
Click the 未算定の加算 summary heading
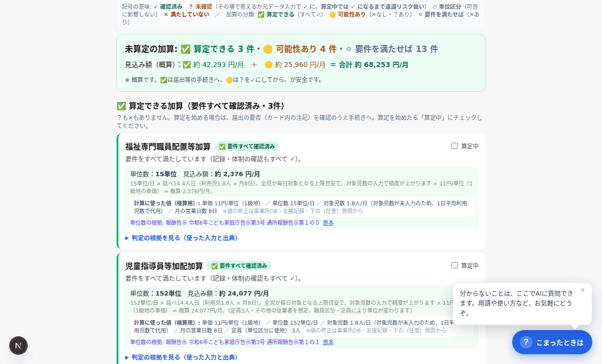tap(151, 49)
